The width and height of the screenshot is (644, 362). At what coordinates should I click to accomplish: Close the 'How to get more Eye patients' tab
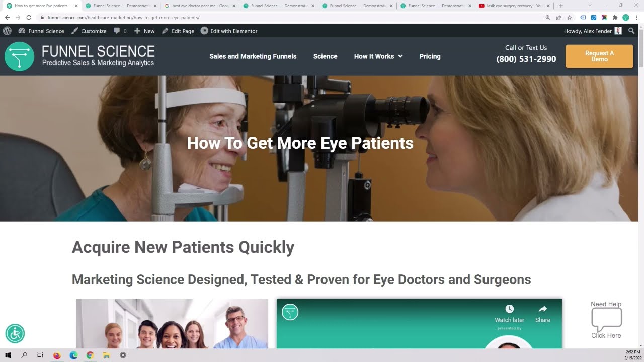click(76, 6)
